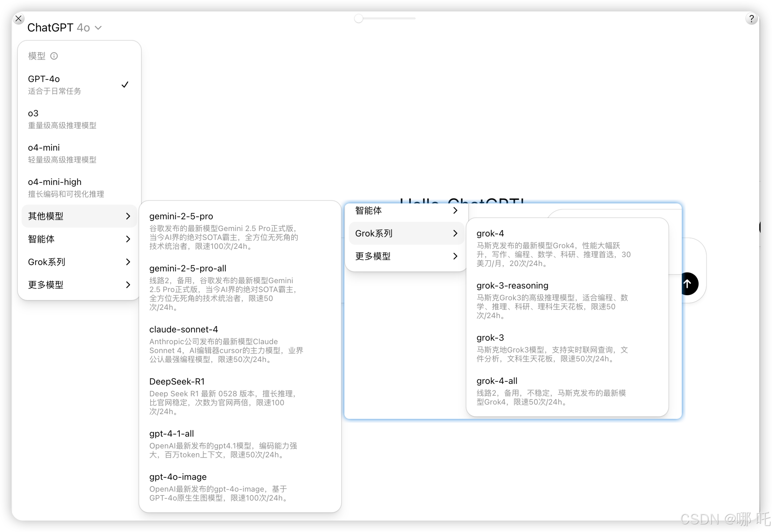Choose the o4-mini-high model
This screenshot has width=772, height=532.
click(x=79, y=188)
